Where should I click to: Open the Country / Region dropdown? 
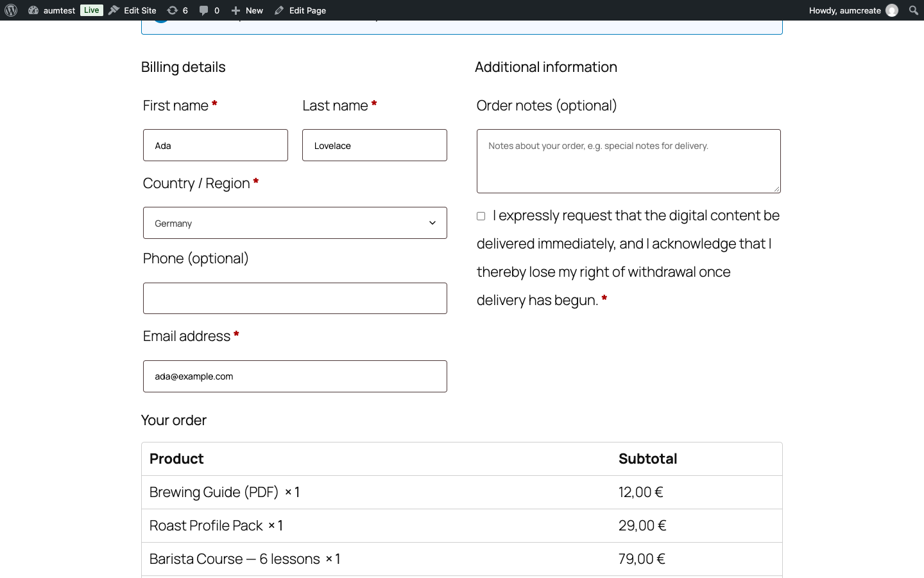click(295, 223)
